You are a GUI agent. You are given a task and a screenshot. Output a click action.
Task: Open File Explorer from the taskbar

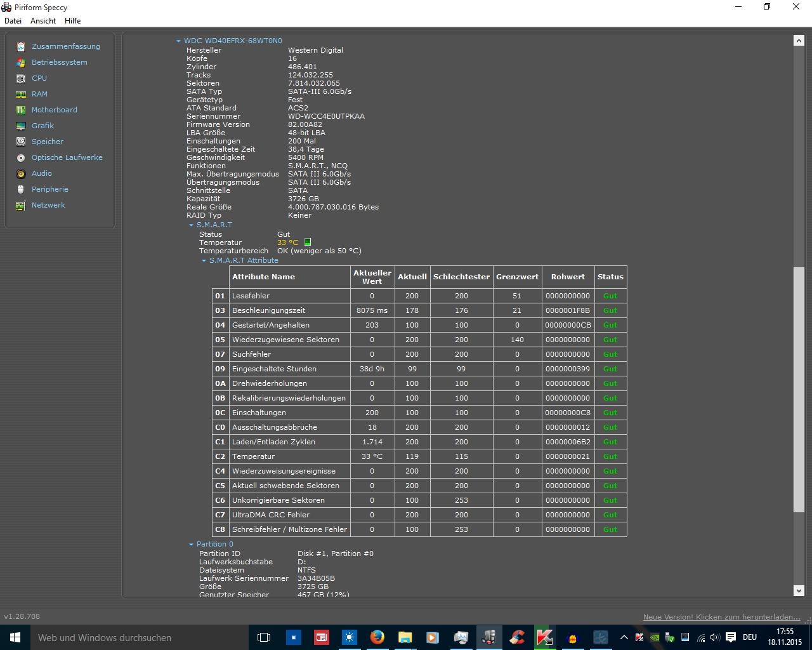tap(405, 637)
